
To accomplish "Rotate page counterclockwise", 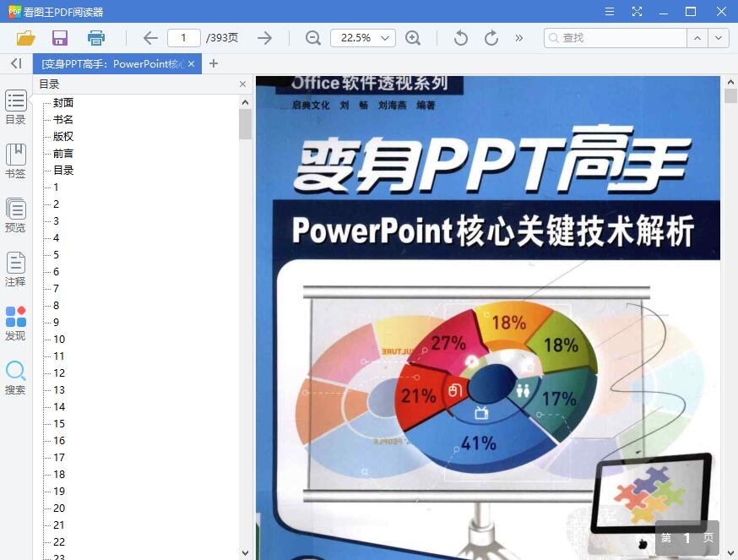I will point(461,38).
